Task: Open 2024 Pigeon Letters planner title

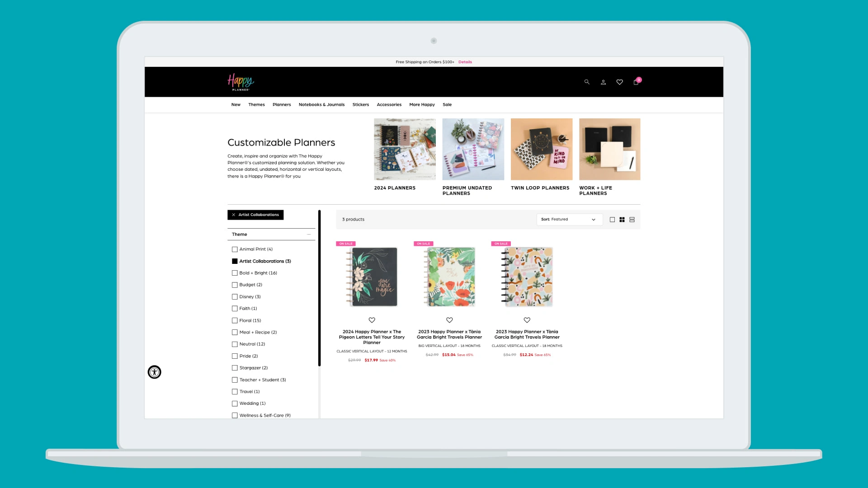Action: pos(372,337)
